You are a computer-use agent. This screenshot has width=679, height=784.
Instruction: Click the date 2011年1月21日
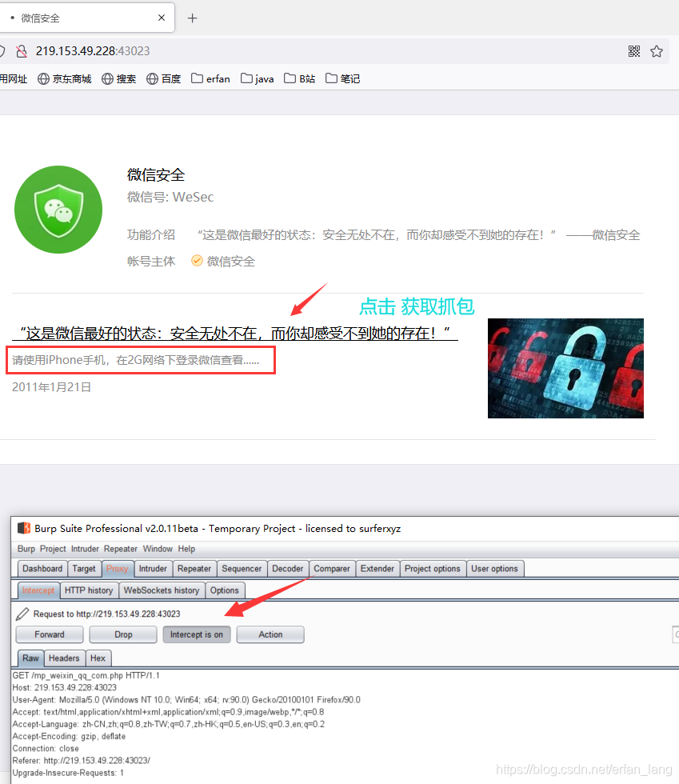pos(51,387)
